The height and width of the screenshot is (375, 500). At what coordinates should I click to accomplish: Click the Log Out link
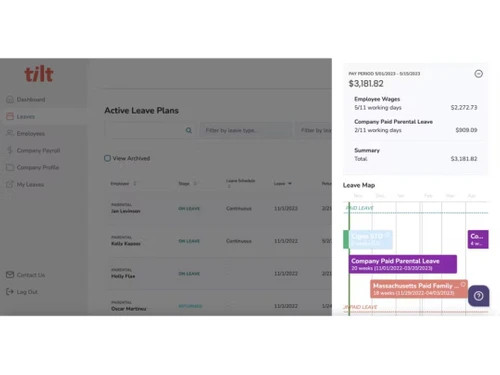point(27,292)
